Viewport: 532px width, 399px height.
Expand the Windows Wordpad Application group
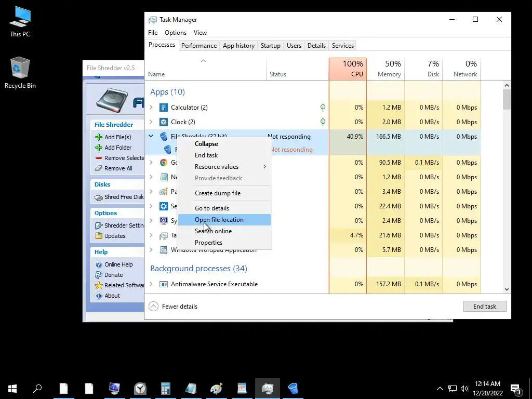pyautogui.click(x=151, y=250)
